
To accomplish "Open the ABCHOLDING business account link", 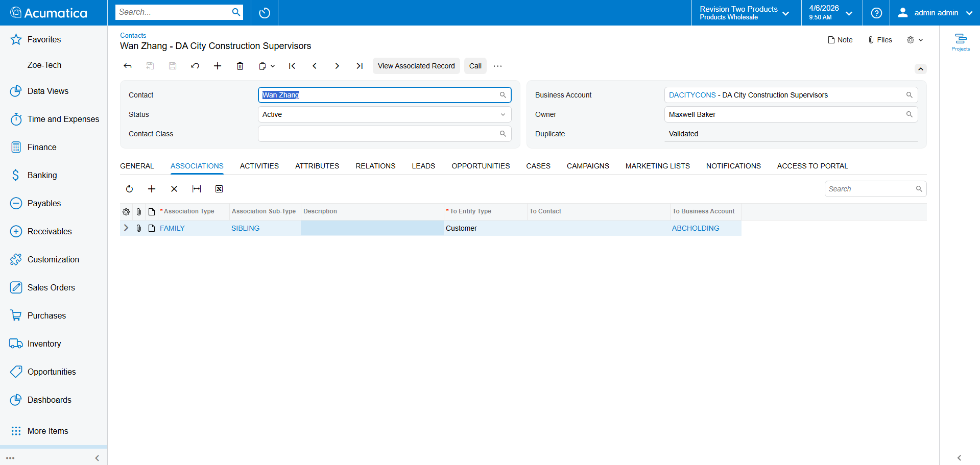I will pos(696,228).
